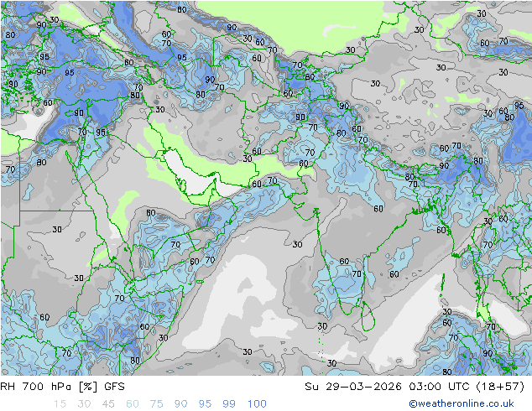Click the legend value 75
The image size is (532, 411).
tap(156, 404)
